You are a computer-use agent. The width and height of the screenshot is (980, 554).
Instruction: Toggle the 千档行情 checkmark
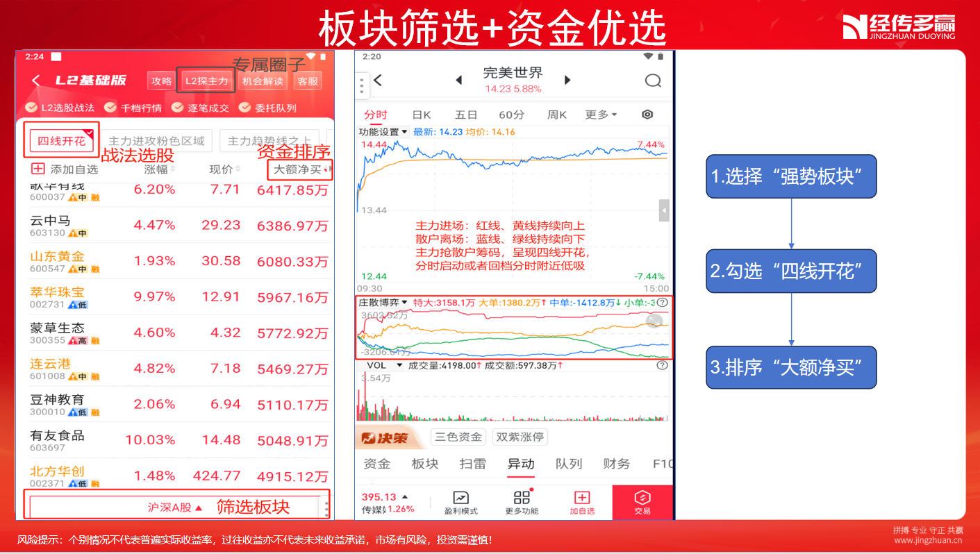click(x=110, y=108)
